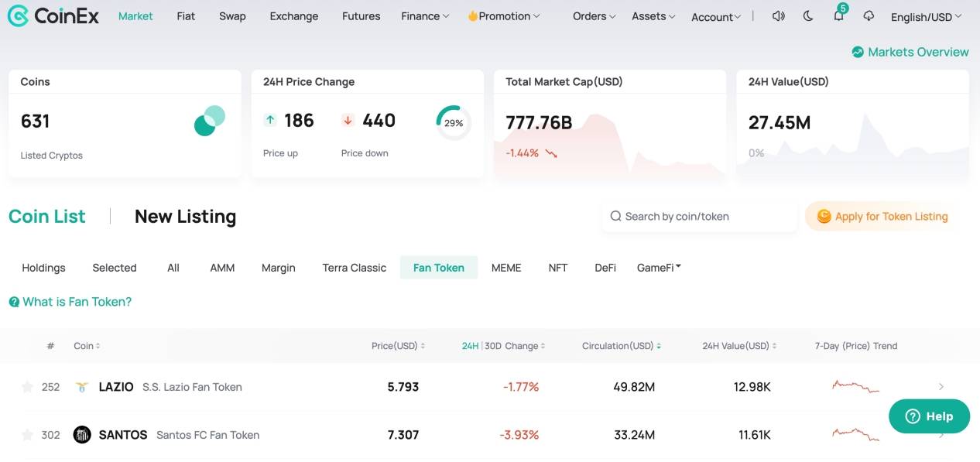Select DeFi filter tab

(605, 268)
